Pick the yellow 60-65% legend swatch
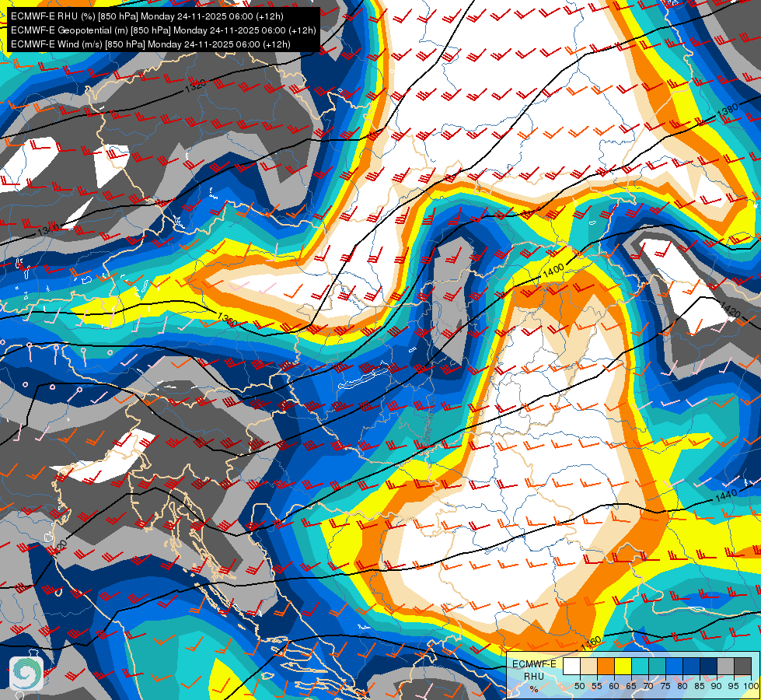 point(623,666)
